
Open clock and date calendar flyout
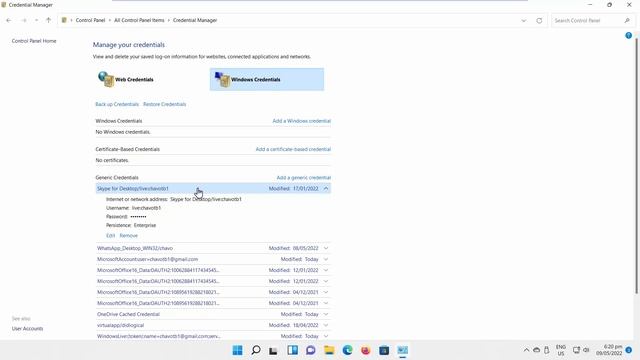click(609, 350)
